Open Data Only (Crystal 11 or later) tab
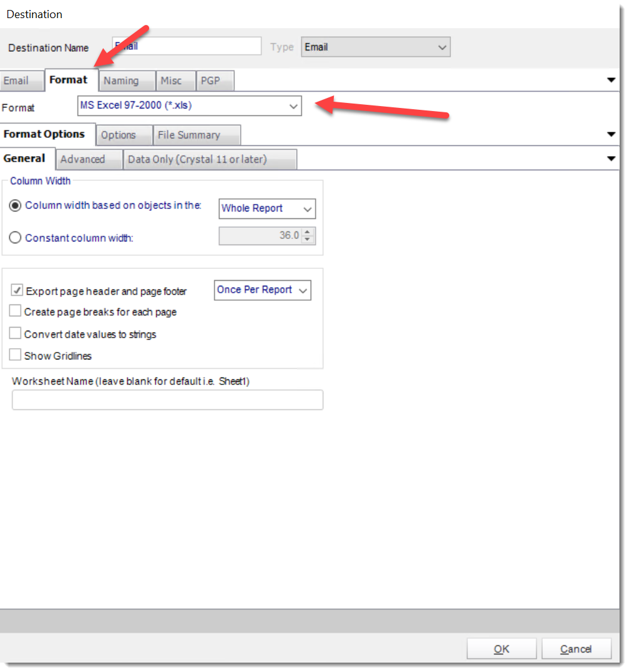 (x=210, y=160)
